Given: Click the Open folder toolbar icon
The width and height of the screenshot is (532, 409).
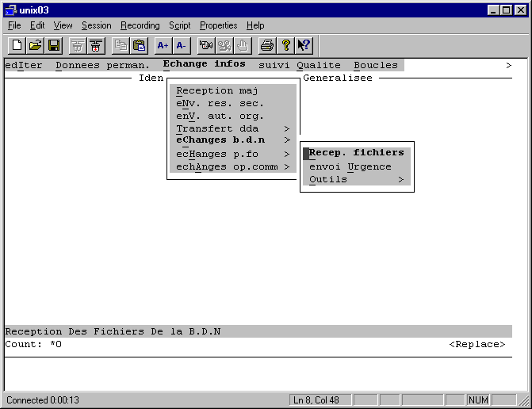Looking at the screenshot, I should pyautogui.click(x=36, y=45).
